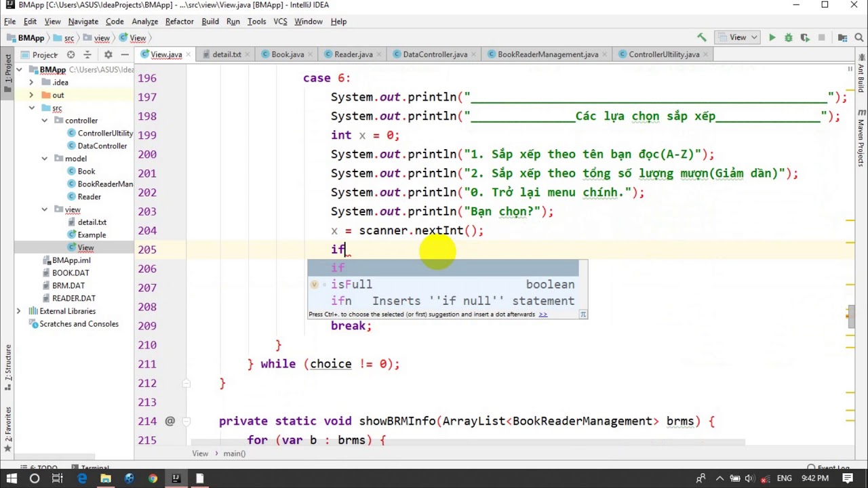
Task: Expand the out folder
Action: (x=31, y=95)
